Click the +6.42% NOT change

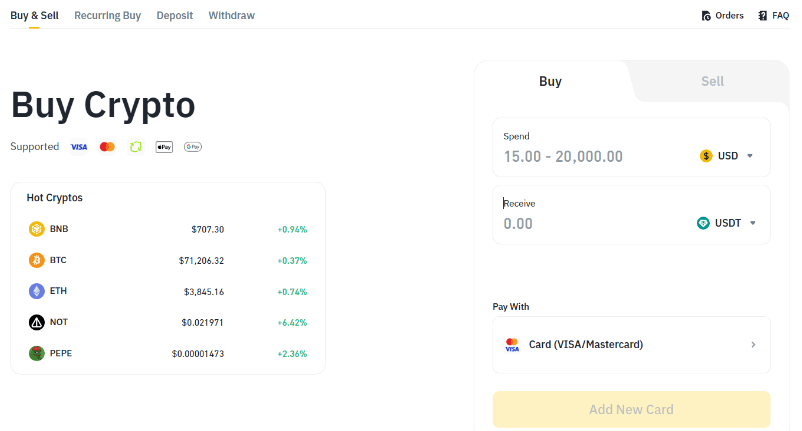point(292,323)
